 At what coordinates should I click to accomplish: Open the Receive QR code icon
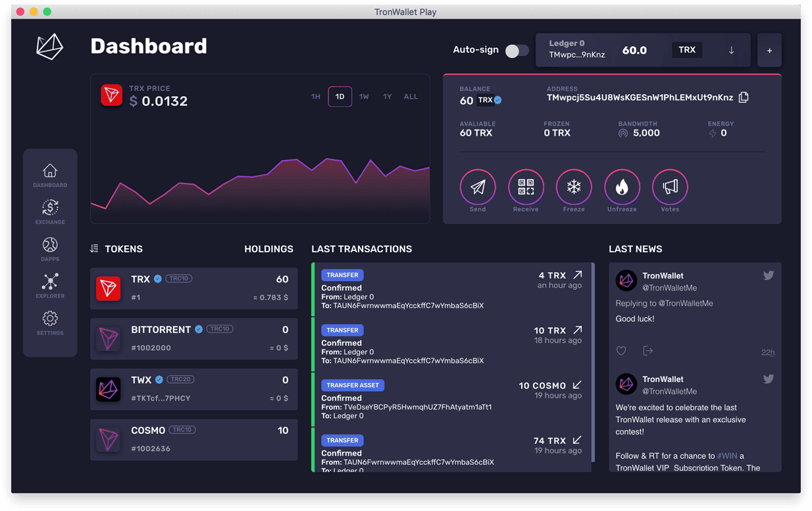tap(526, 187)
